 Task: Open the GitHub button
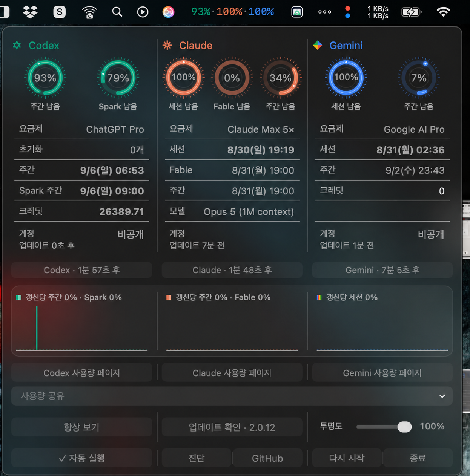coord(267,458)
